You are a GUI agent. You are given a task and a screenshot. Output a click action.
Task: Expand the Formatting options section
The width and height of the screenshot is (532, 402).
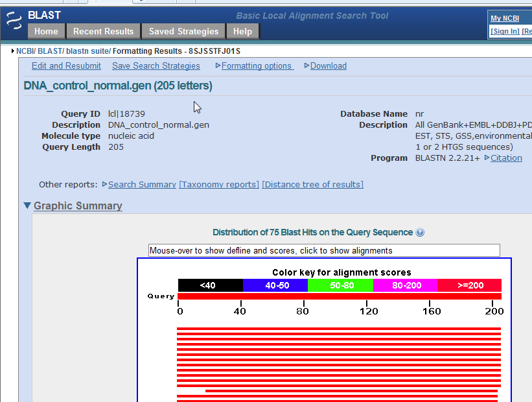pyautogui.click(x=255, y=66)
